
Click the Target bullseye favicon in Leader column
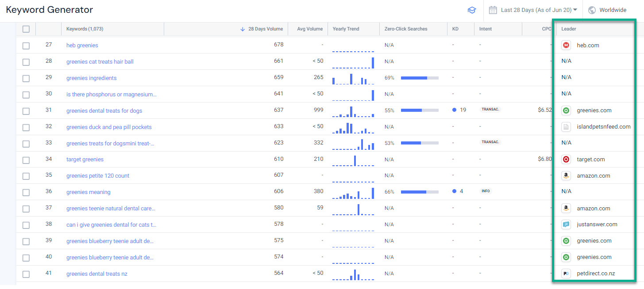pos(566,159)
